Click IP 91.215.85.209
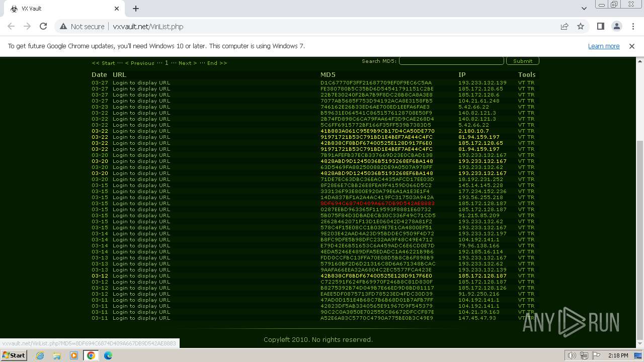 pos(479,216)
